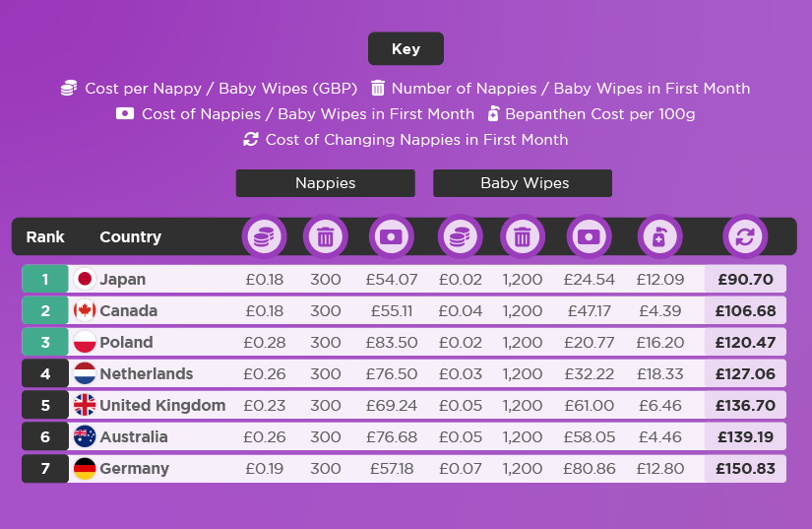This screenshot has width=812, height=529.
Task: Click the United Kingdom flag icon
Action: click(85, 405)
